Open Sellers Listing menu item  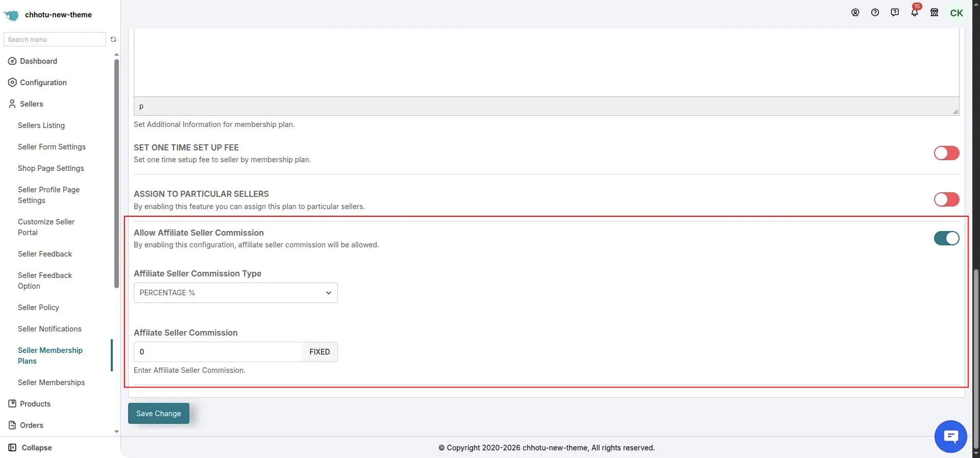tap(41, 125)
